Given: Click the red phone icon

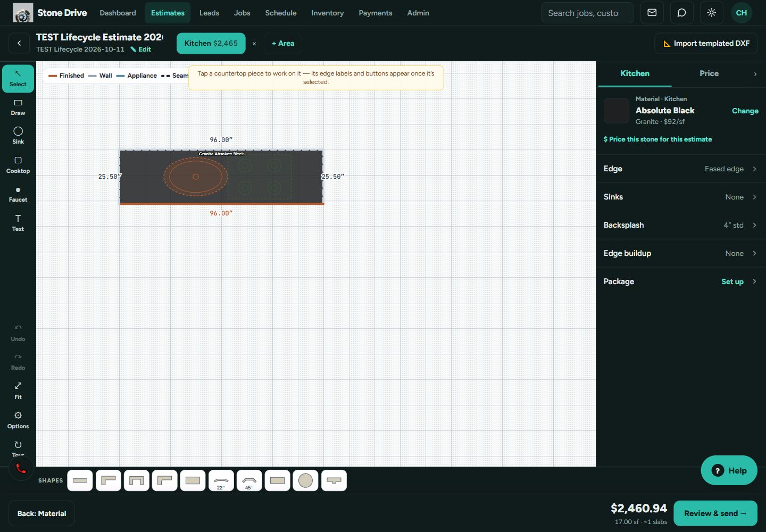Looking at the screenshot, I should (x=21, y=469).
